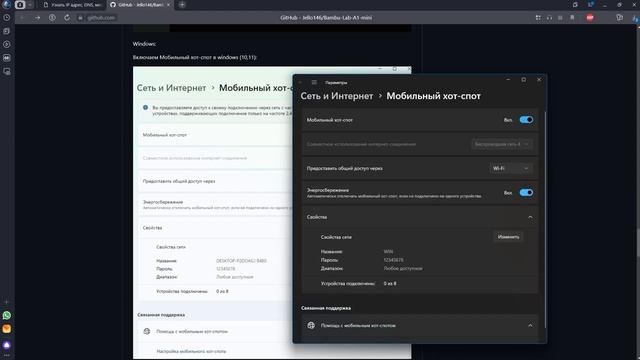Open the translate page icon on toolbar

coord(620,18)
